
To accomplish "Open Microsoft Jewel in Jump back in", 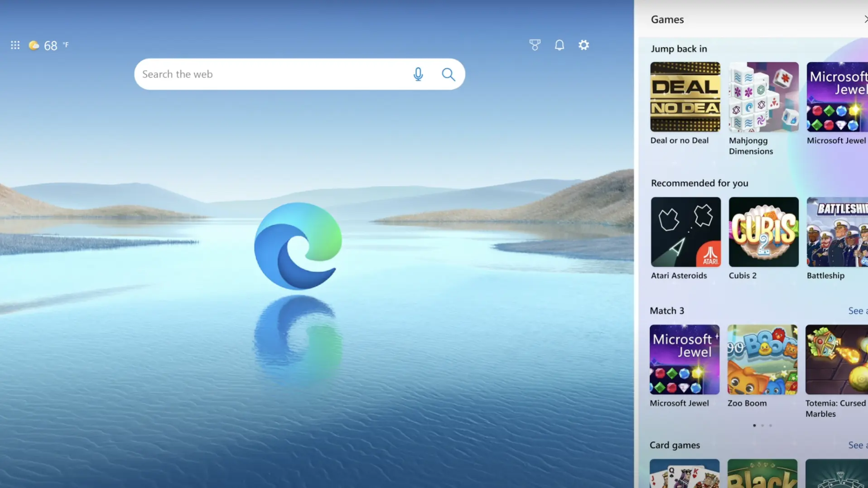I will [837, 97].
